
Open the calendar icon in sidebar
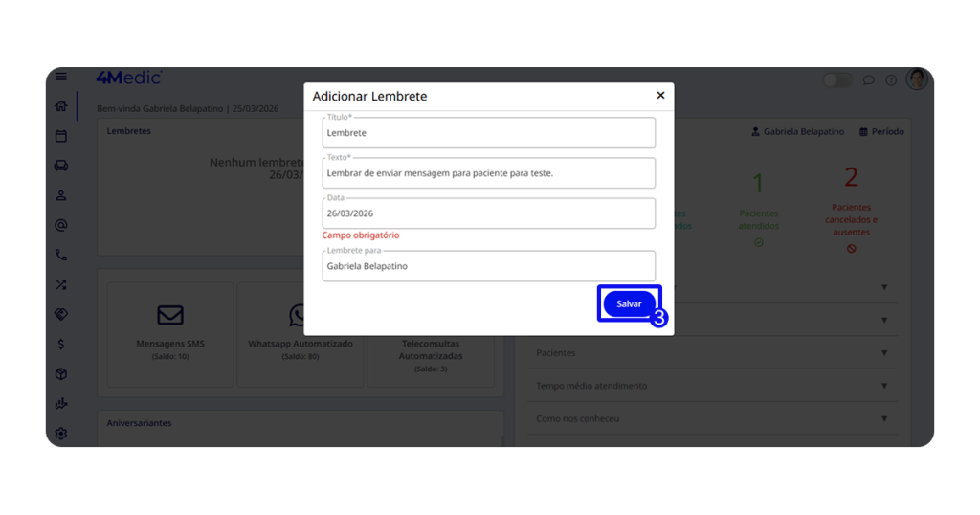click(x=61, y=136)
